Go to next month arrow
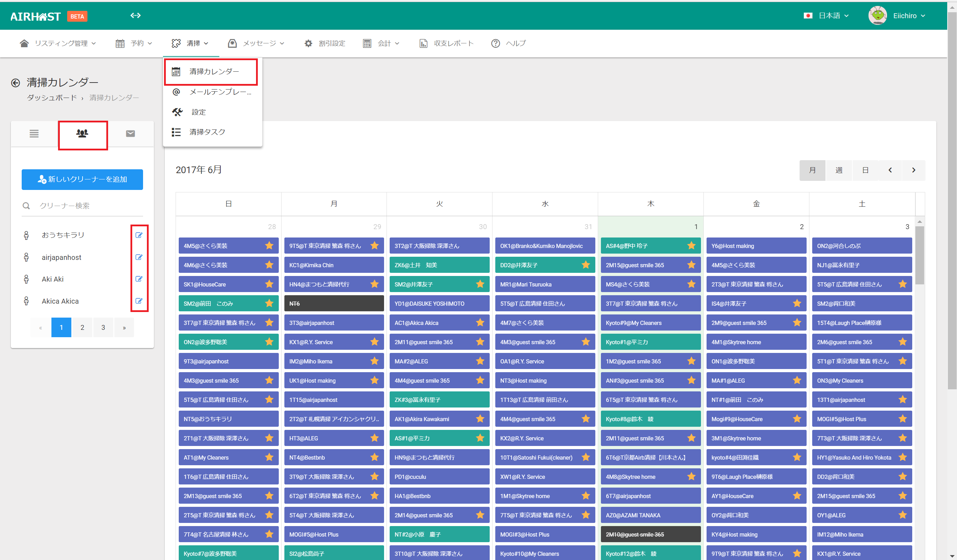This screenshot has width=957, height=560. pyautogui.click(x=913, y=170)
